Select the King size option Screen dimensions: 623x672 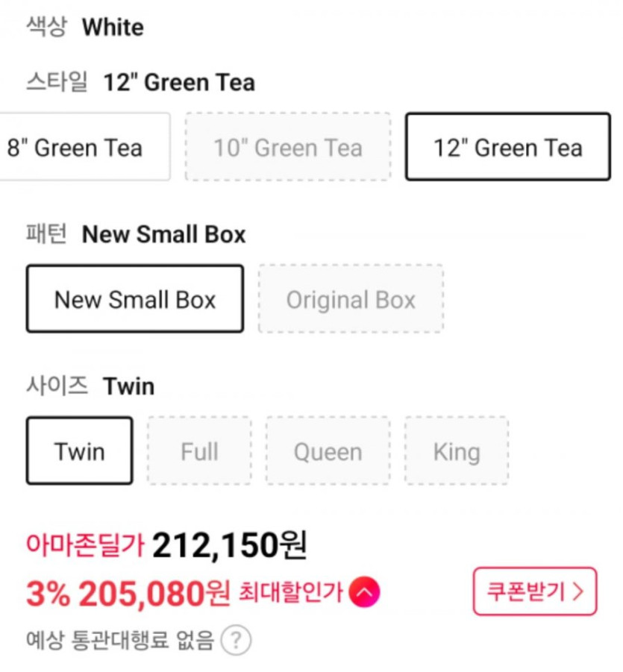pos(456,451)
